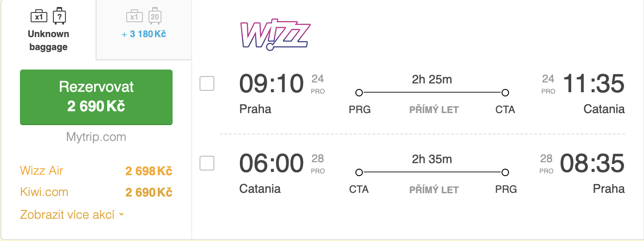The width and height of the screenshot is (644, 241).
Task: Tick the checkbox for the 06:00 Catania flight
Action: [x=207, y=163]
